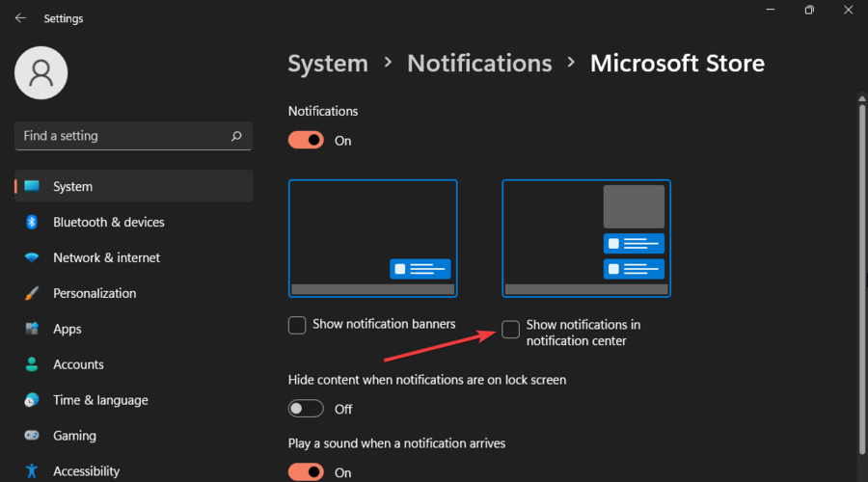Open Bluetooth & devices icon

[x=32, y=223]
